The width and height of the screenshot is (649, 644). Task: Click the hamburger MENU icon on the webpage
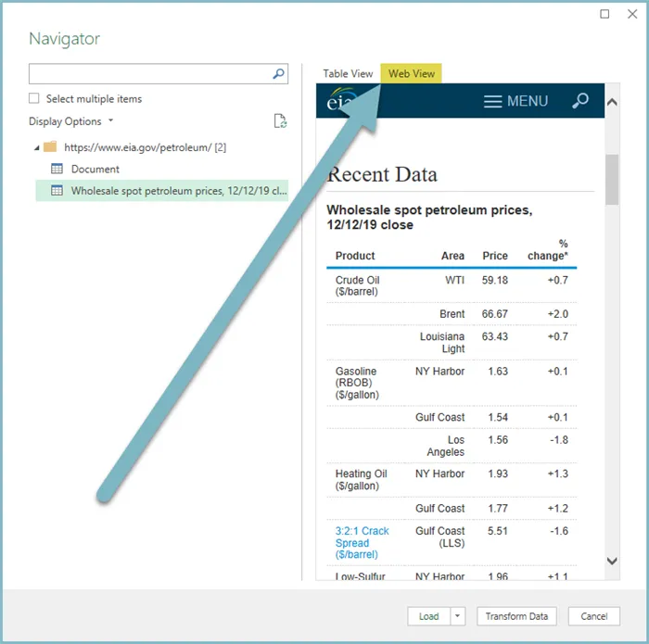coord(493,101)
